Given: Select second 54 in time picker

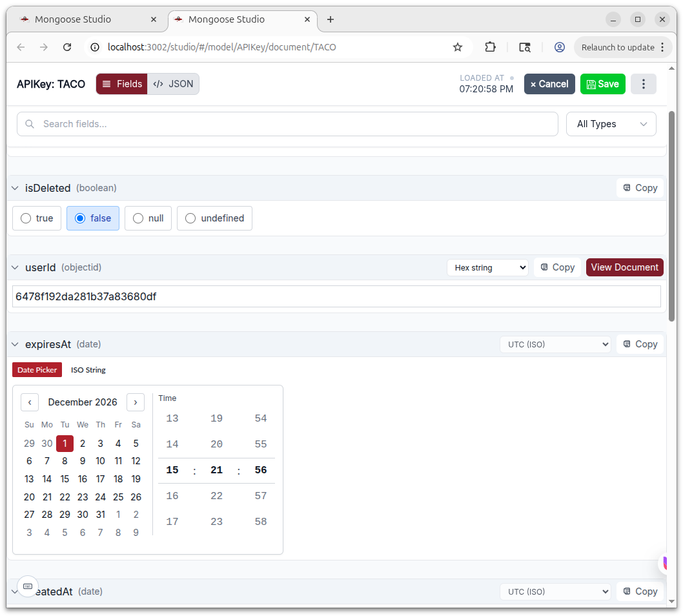Looking at the screenshot, I should point(260,418).
